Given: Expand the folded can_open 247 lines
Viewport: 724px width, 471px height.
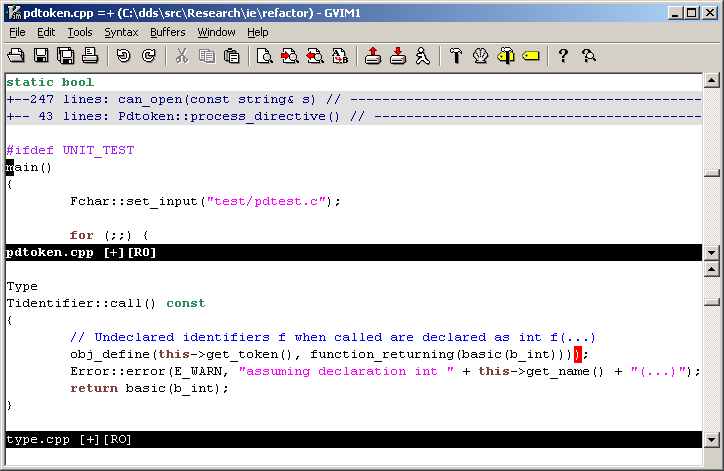Looking at the screenshot, I should [x=354, y=99].
